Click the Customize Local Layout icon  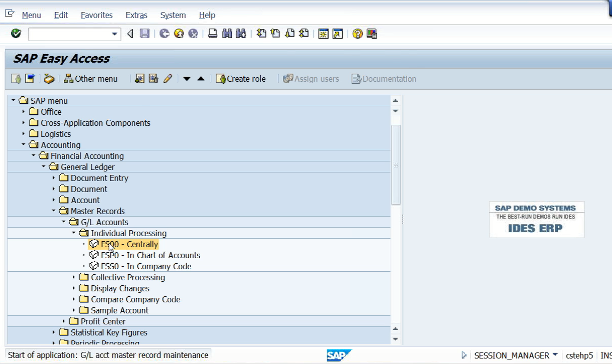[x=372, y=34]
